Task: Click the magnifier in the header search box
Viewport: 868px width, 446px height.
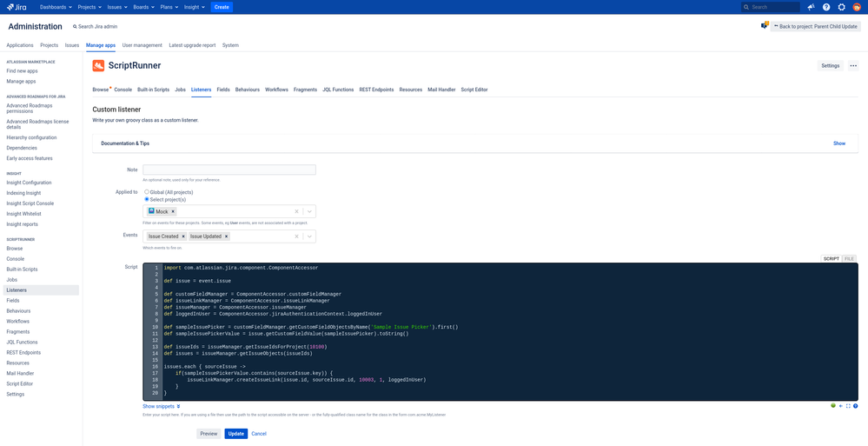Action: 747,7
